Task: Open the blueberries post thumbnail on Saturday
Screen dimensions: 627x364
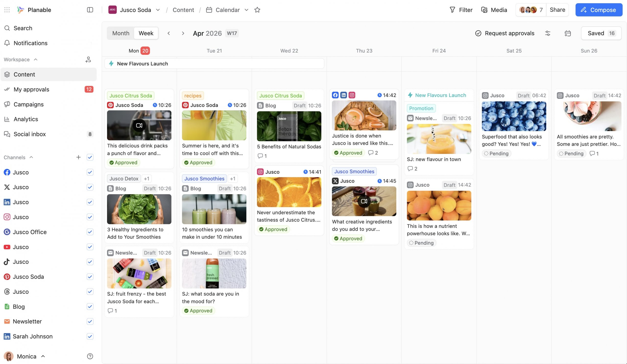Action: point(514,116)
